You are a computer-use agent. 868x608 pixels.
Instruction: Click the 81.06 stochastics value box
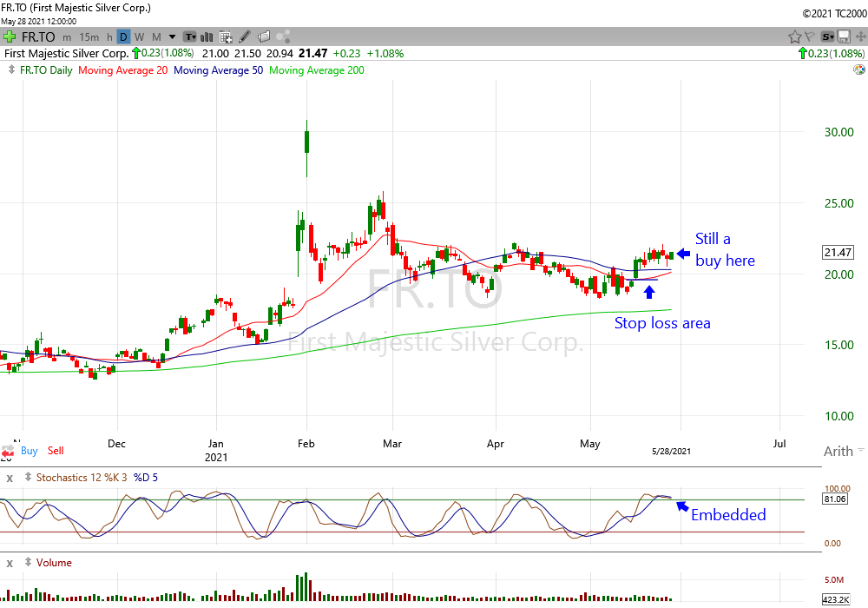[x=835, y=499]
